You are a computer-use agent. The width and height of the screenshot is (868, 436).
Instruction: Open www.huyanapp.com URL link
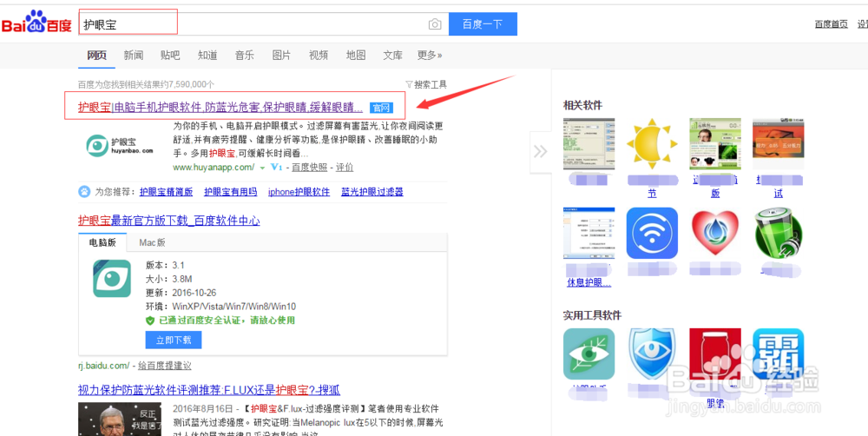point(214,168)
